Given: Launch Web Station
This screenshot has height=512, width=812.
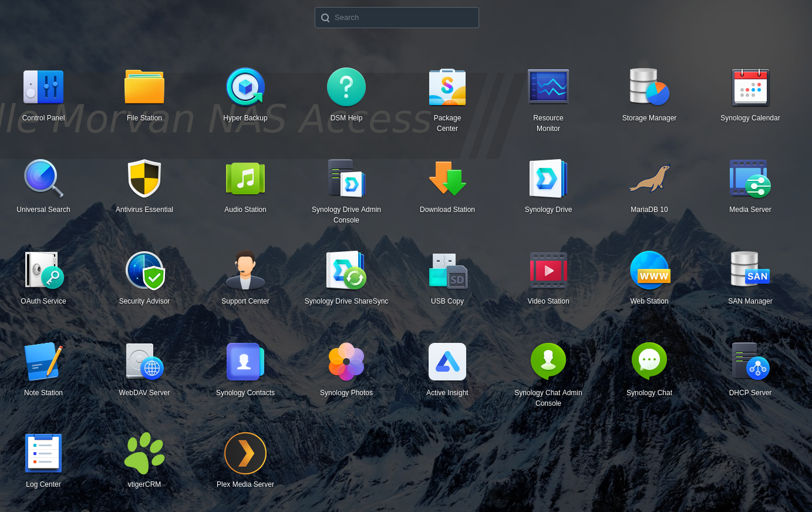Looking at the screenshot, I should [x=649, y=270].
